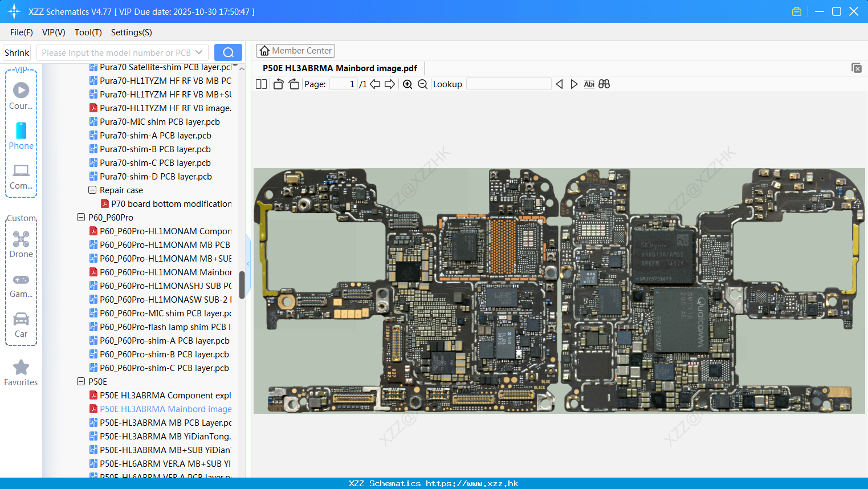Rotate page counterclockwise
Viewport: 868px width, 489px height.
[x=278, y=84]
